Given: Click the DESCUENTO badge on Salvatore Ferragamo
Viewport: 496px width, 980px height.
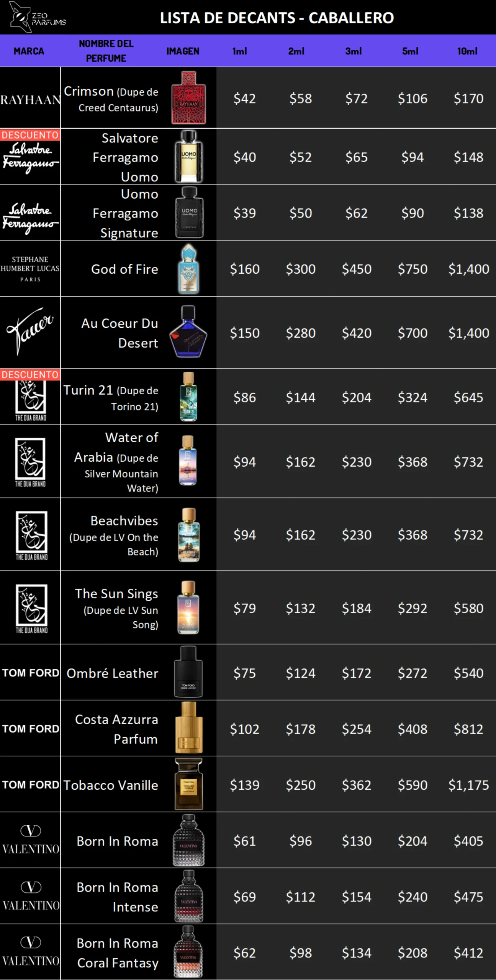Looking at the screenshot, I should click(x=30, y=135).
